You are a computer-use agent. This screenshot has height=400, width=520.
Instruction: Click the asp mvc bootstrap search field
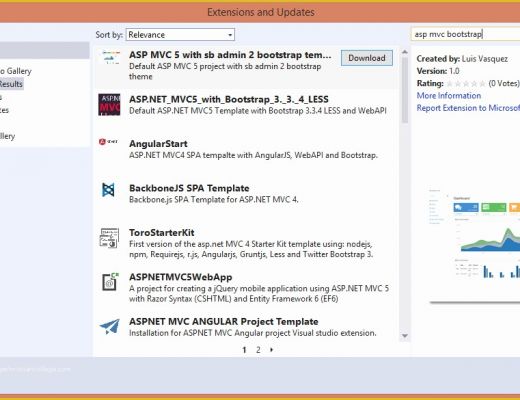point(465,34)
